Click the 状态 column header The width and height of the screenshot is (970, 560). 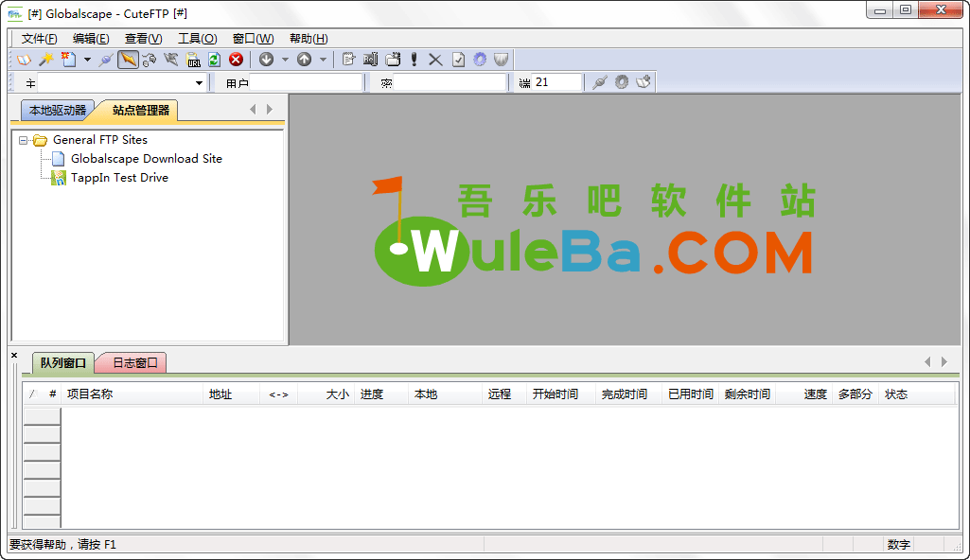coord(918,394)
